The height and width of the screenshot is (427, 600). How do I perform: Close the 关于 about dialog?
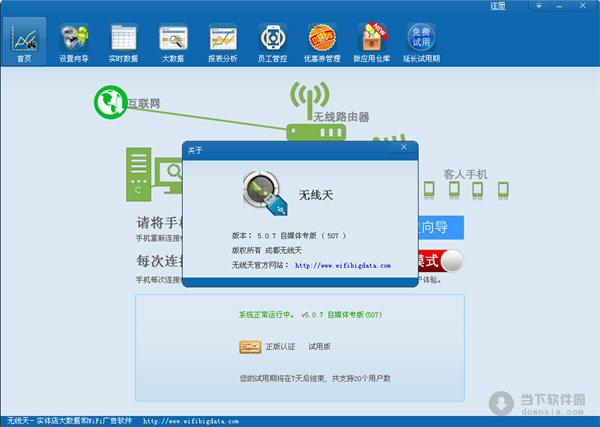404,147
